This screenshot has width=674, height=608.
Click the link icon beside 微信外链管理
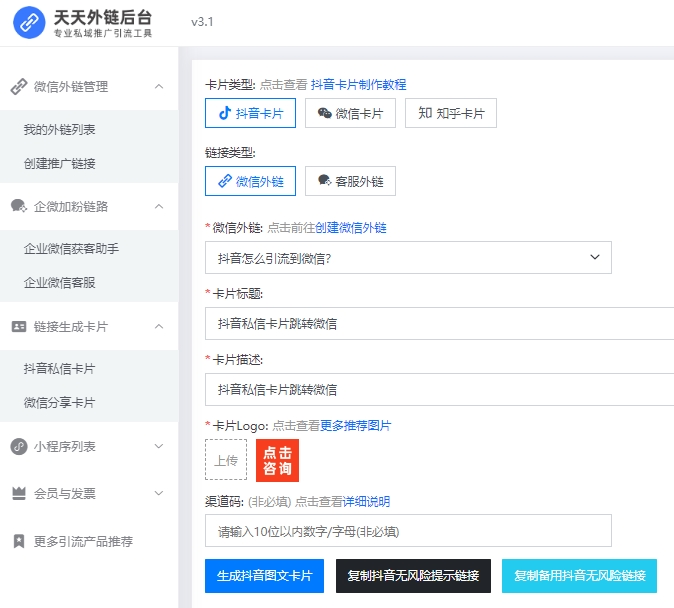(18, 87)
